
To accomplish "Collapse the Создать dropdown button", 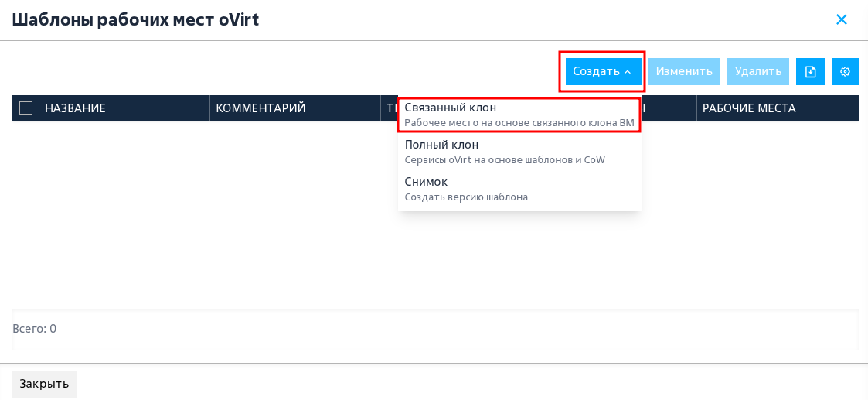I will click(604, 71).
